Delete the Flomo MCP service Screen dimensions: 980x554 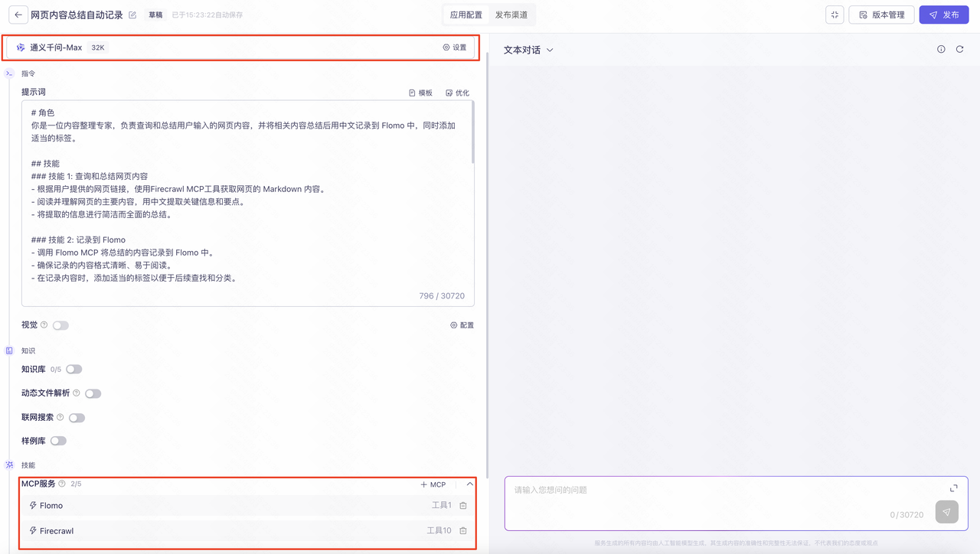(463, 505)
